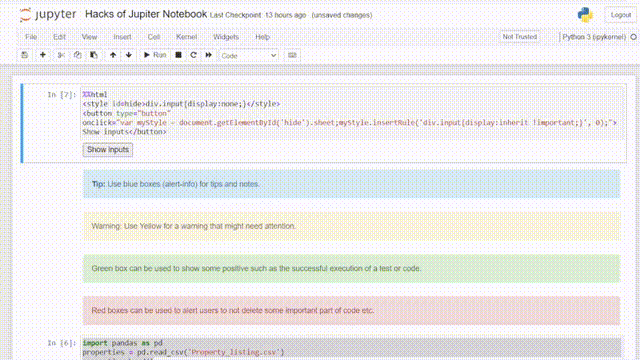Toggle the Not Trusted notebook indicator

[520, 37]
